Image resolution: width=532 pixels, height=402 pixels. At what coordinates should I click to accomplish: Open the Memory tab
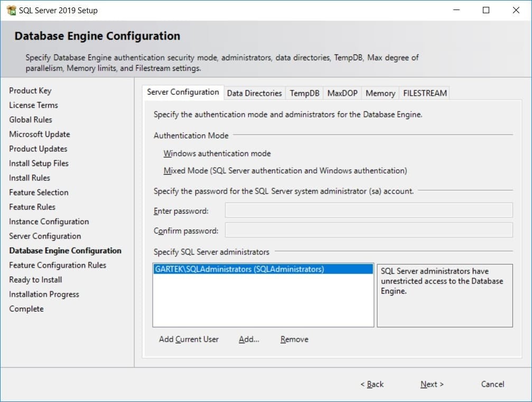coord(380,93)
